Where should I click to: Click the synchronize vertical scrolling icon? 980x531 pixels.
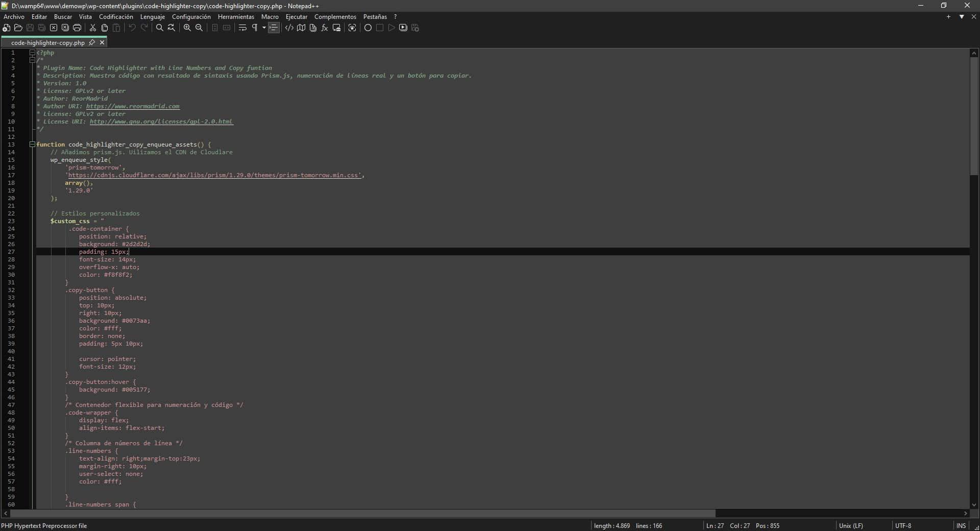(215, 28)
